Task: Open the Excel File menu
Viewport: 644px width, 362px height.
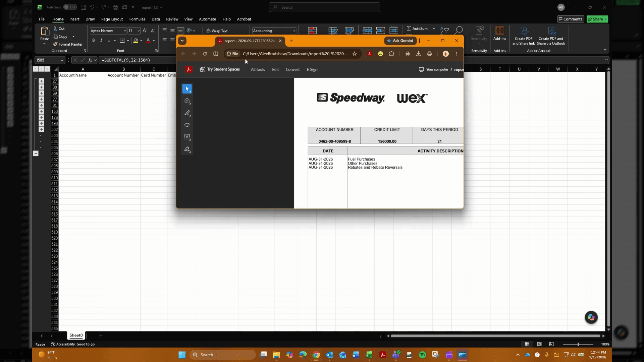Action: (x=42, y=19)
